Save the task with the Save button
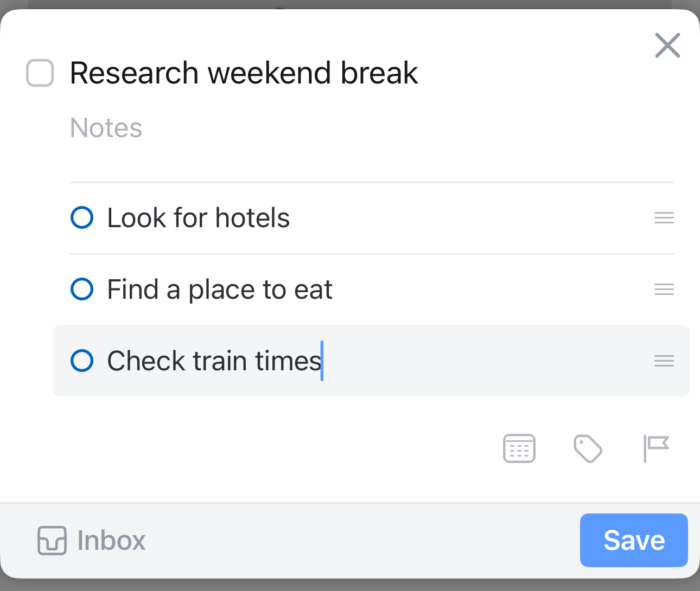 coord(634,540)
